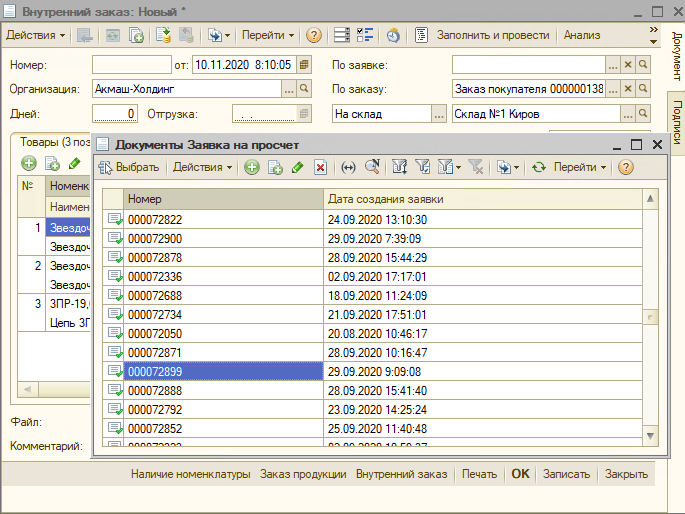Select the row with number 000072822
The height and width of the screenshot is (514, 685).
(x=372, y=219)
